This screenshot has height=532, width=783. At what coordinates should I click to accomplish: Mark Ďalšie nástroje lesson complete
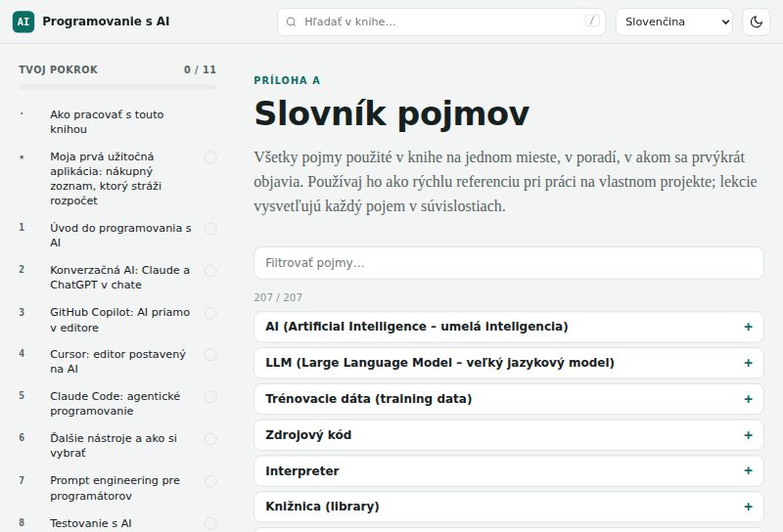[x=210, y=439]
